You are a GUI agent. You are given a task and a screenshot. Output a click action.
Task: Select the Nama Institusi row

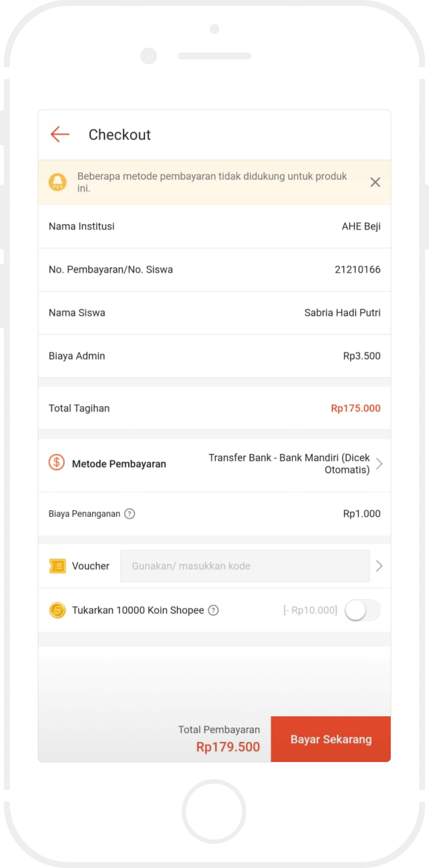tap(214, 226)
